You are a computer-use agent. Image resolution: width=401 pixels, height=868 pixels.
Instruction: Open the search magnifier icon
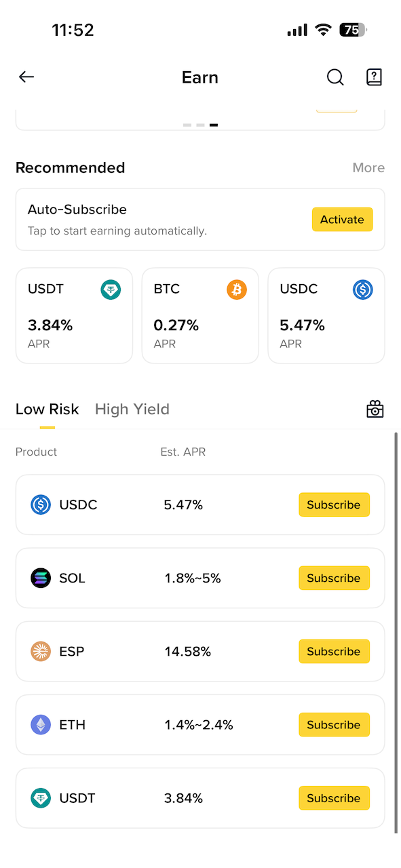pyautogui.click(x=335, y=77)
